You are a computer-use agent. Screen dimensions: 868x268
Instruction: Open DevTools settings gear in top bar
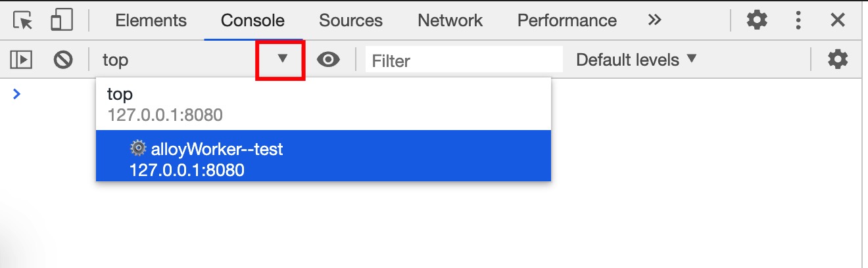pos(758,20)
